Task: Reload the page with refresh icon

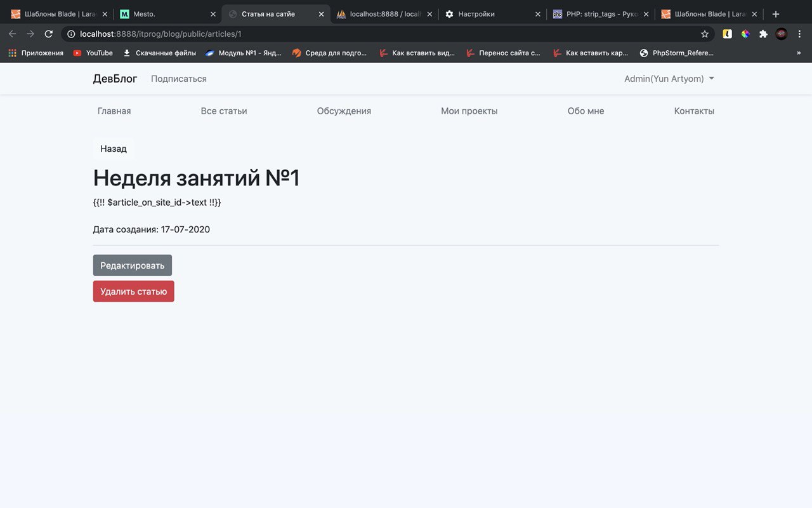Action: (48, 34)
